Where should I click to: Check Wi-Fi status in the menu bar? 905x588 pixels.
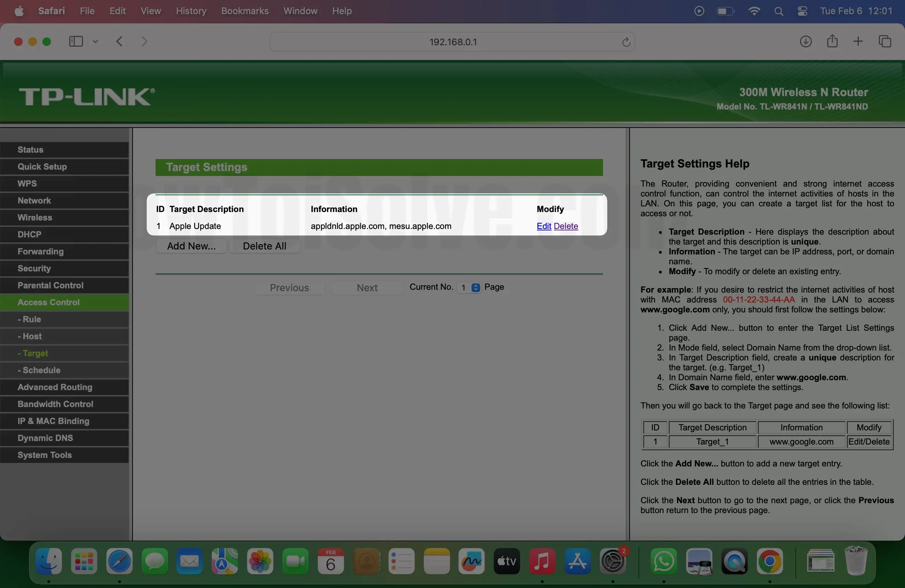click(x=754, y=11)
